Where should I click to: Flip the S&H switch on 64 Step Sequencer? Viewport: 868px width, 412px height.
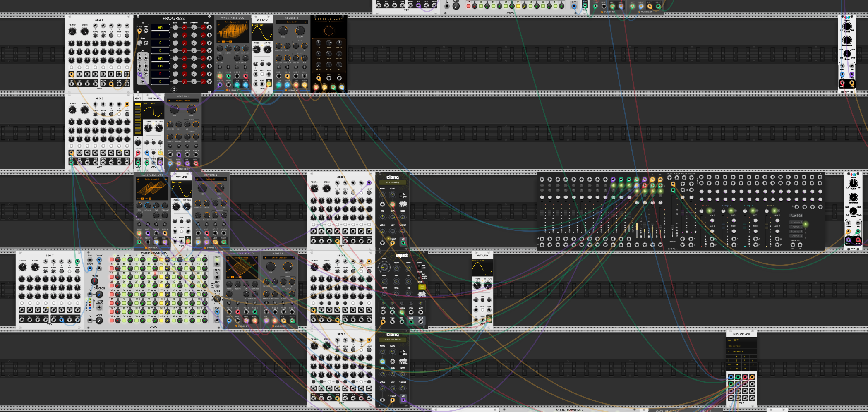click(x=217, y=285)
